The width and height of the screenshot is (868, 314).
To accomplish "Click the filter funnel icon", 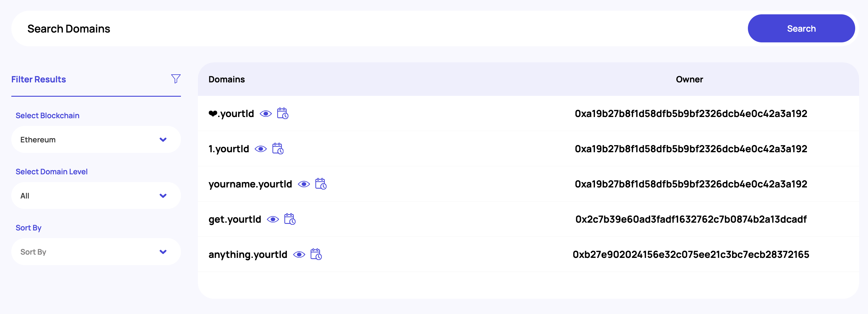I will (x=176, y=79).
